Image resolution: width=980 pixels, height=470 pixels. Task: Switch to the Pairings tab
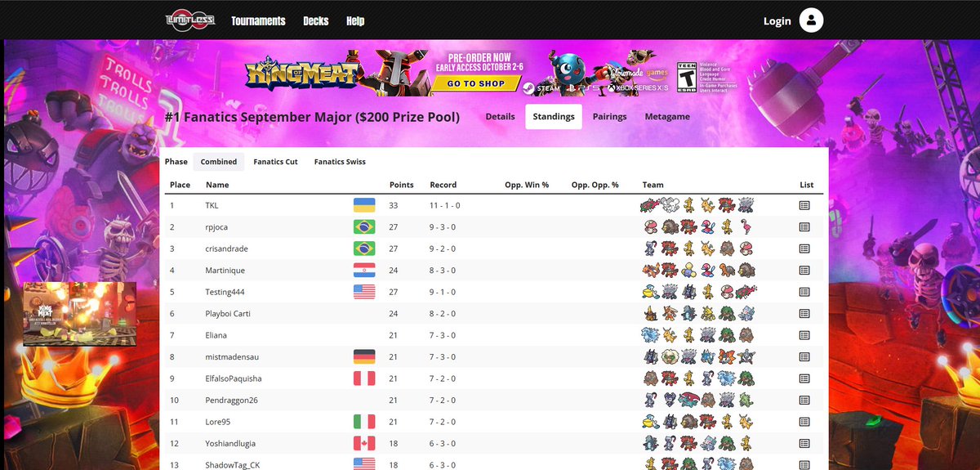tap(610, 117)
